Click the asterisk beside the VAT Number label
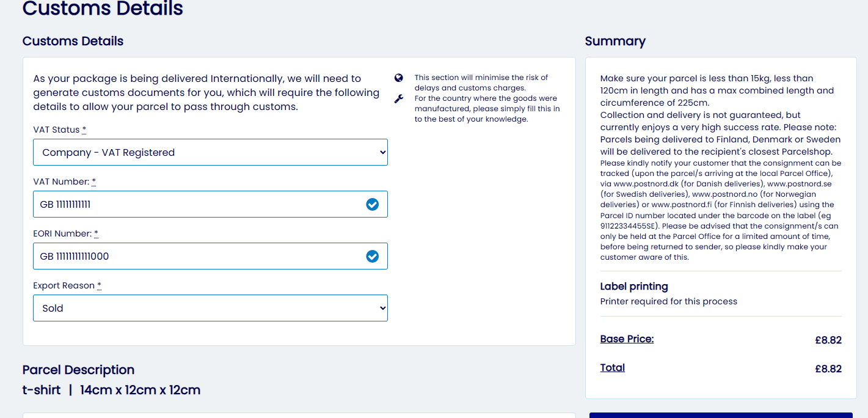 [94, 182]
